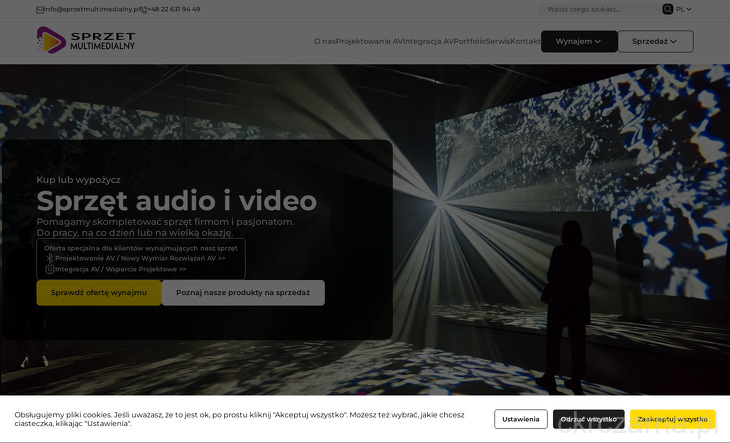This screenshot has height=443, width=730.
Task: Go to Projektowanie AV in the navigation
Action: click(369, 42)
